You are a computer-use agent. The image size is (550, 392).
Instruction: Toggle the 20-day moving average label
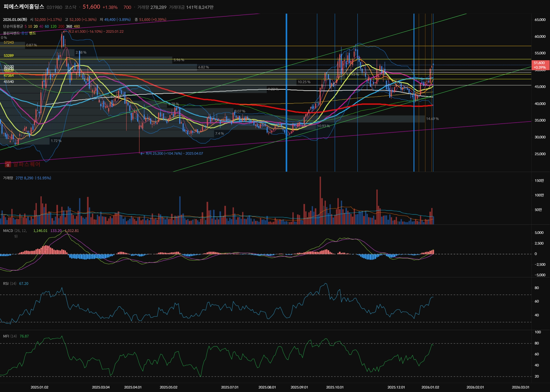pos(35,26)
